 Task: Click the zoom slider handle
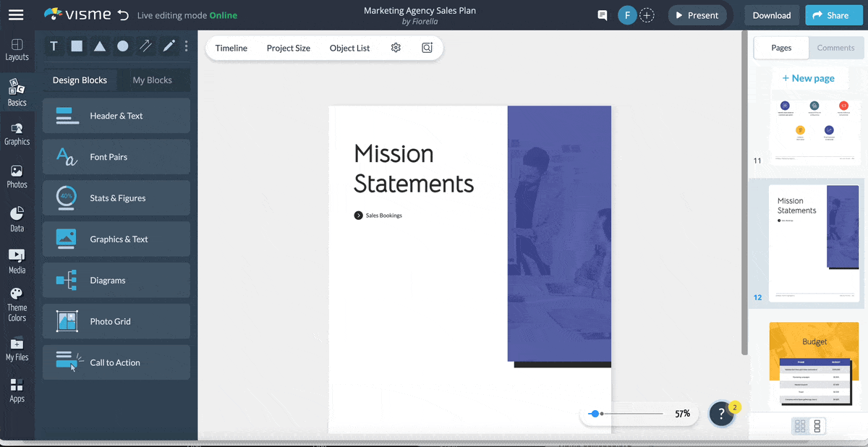click(595, 414)
